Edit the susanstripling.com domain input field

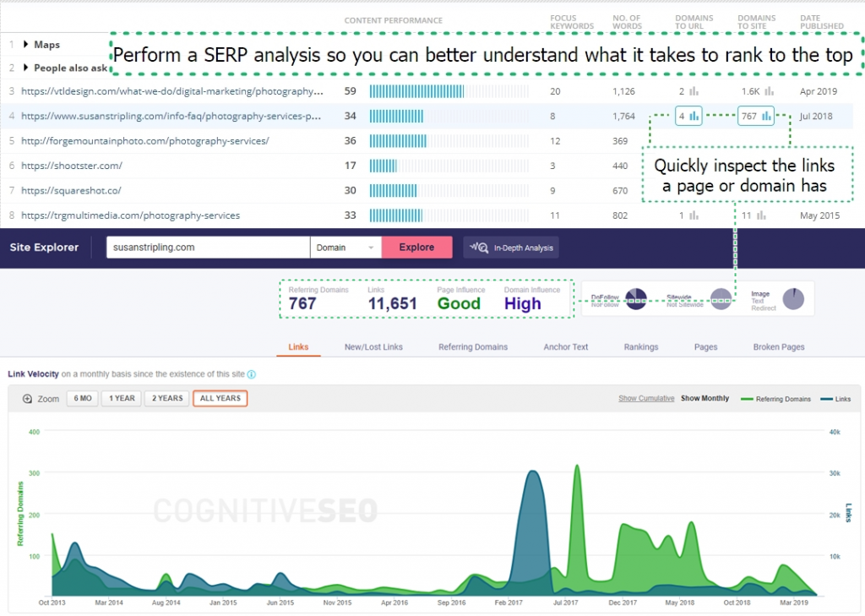click(208, 248)
